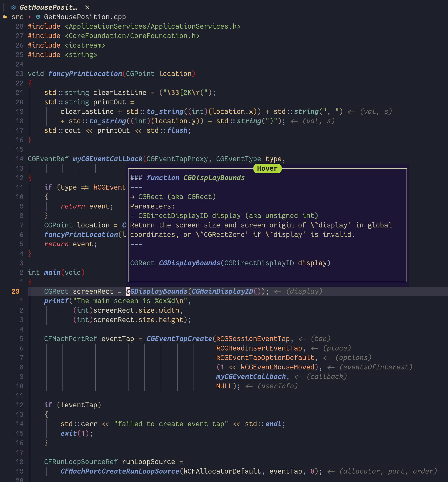Close the GetMousePosit… editor tab

[87, 7]
